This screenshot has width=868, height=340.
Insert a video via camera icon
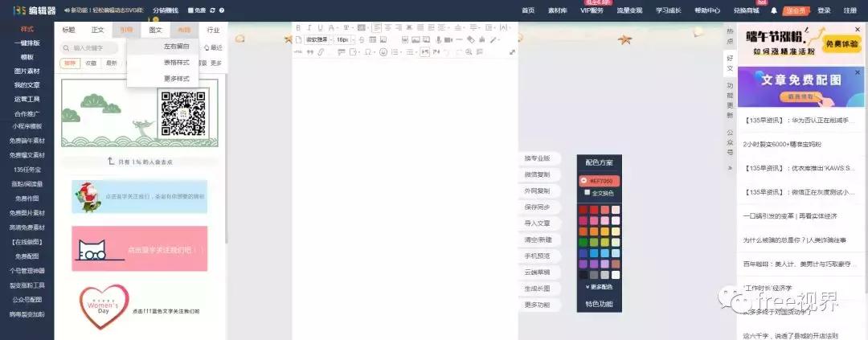(448, 39)
